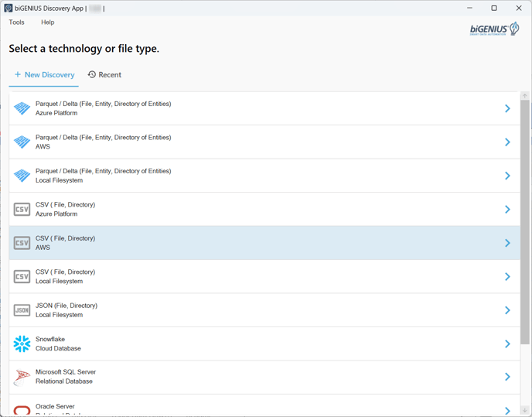Click scrollbar down arrow
The width and height of the screenshot is (532, 417).
525,410
